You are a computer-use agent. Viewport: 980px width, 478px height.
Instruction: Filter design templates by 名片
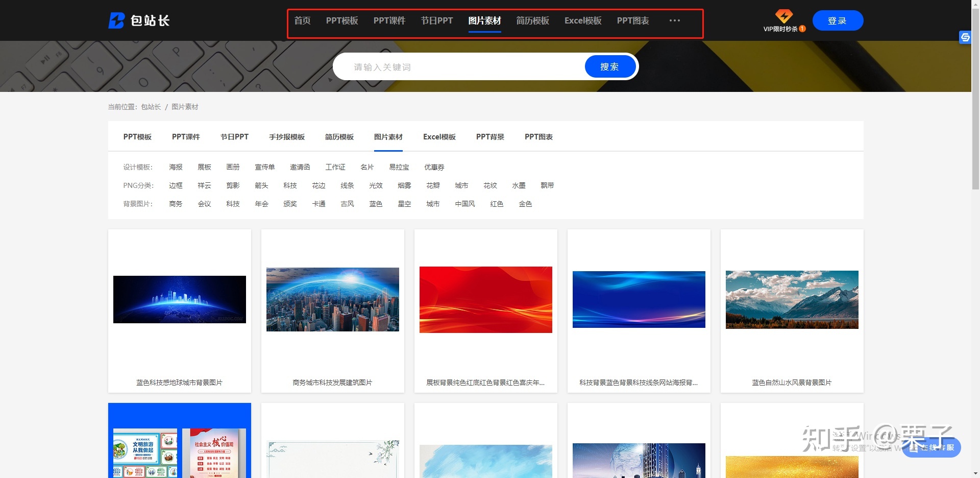tap(367, 167)
